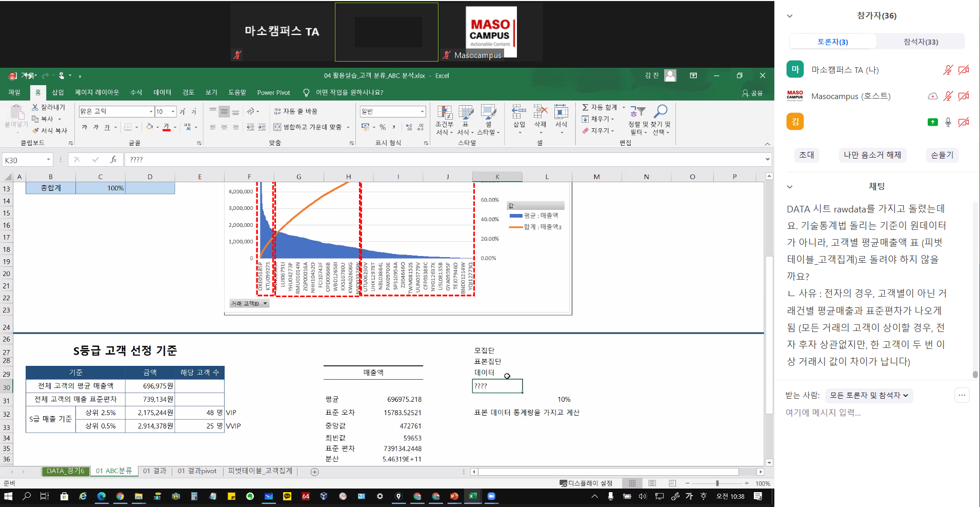Image resolution: width=980 pixels, height=507 pixels.
Task: Click the Conditional Formatting (조건부 서식) icon
Action: coord(444,113)
